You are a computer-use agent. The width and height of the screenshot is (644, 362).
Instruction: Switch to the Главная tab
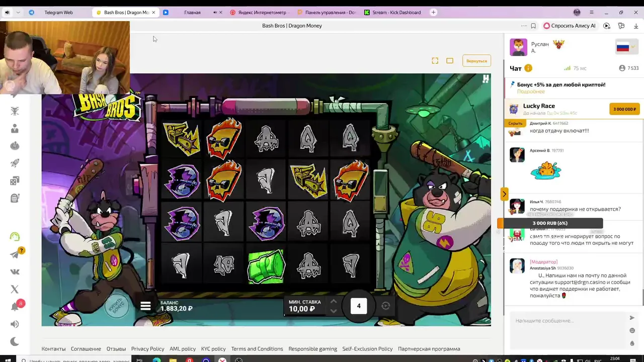click(192, 13)
